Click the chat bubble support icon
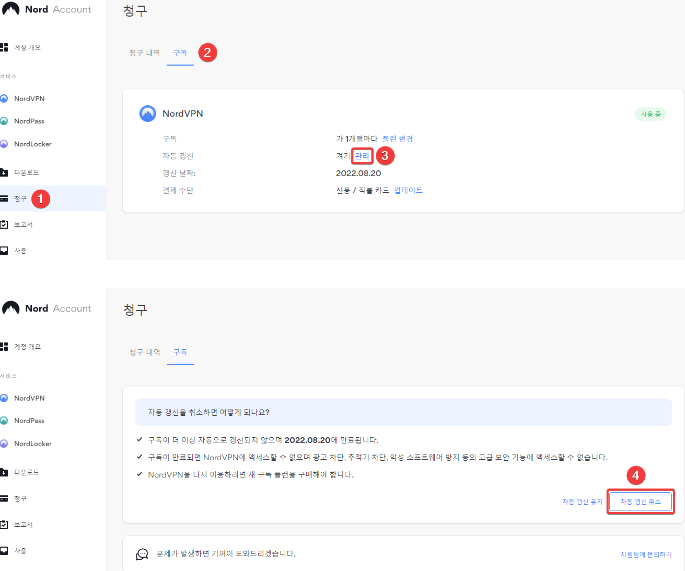 pos(142,554)
